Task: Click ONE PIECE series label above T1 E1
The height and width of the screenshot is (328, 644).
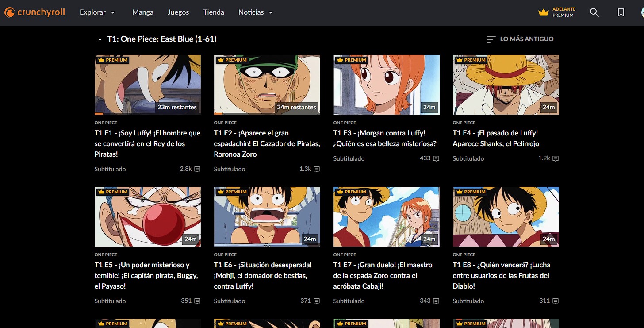Action: click(106, 123)
